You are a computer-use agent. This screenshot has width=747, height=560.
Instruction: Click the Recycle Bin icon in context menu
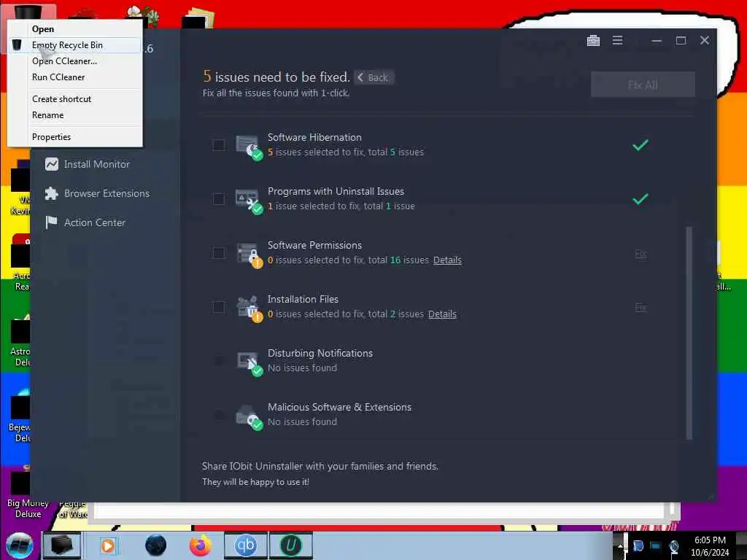click(17, 44)
